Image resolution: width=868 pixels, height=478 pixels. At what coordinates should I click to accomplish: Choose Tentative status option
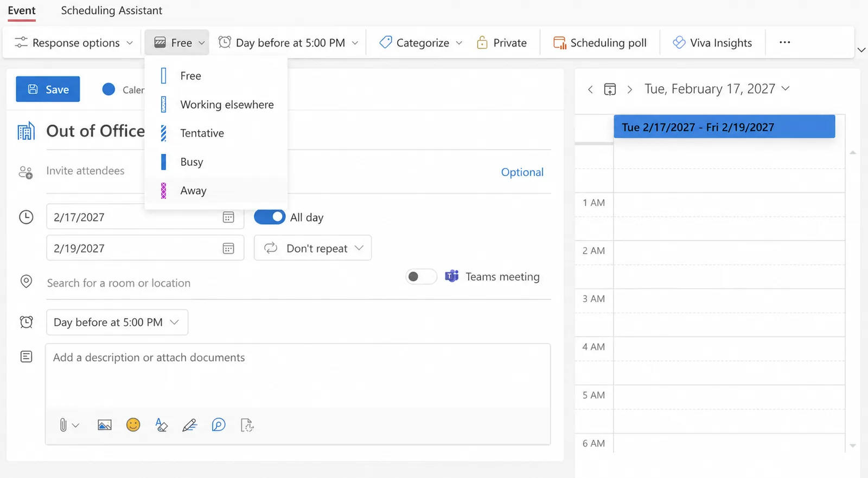click(216, 133)
